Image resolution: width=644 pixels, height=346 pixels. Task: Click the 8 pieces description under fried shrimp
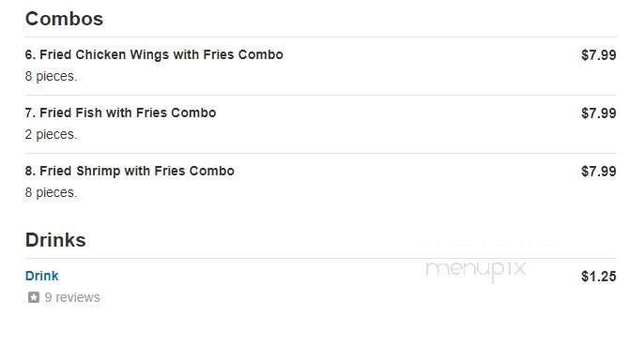click(51, 192)
